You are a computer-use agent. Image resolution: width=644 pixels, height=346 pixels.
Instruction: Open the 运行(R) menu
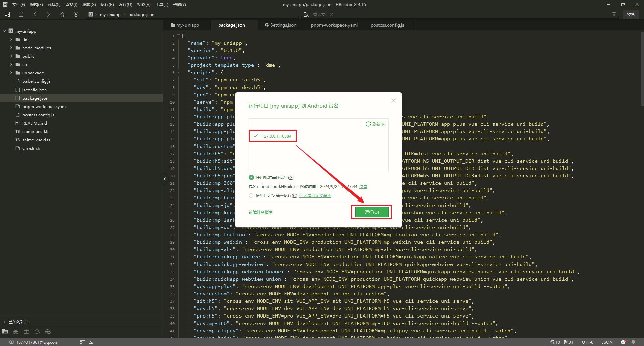[x=107, y=5]
